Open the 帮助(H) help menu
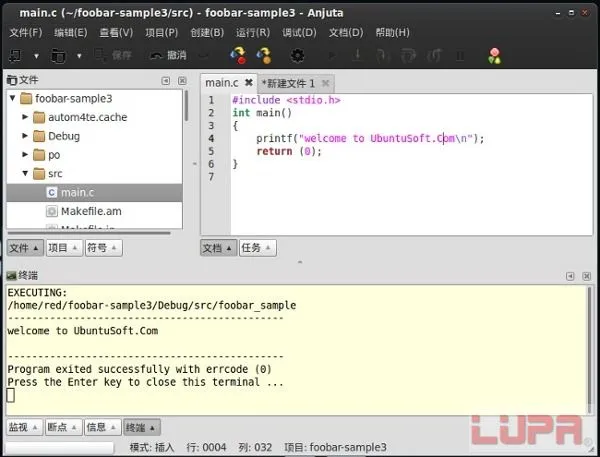Viewport: 600px width, 457px height. pyautogui.click(x=393, y=33)
